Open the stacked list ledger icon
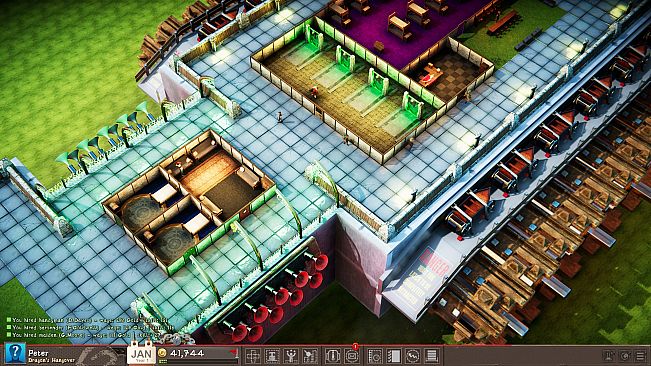This screenshot has height=366, width=651. (432, 356)
